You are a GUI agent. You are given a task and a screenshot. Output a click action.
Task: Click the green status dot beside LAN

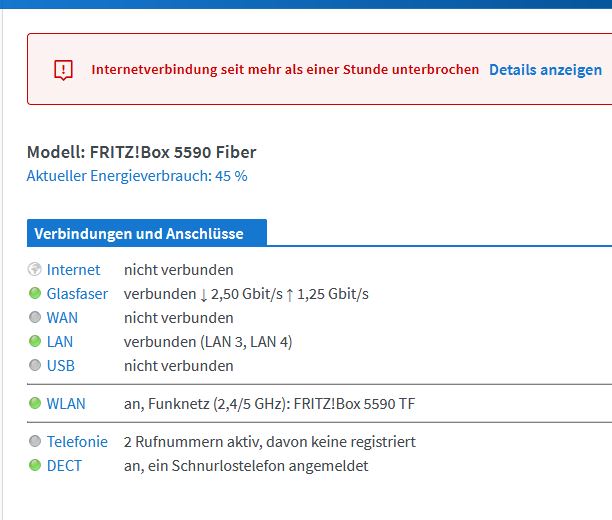point(35,341)
